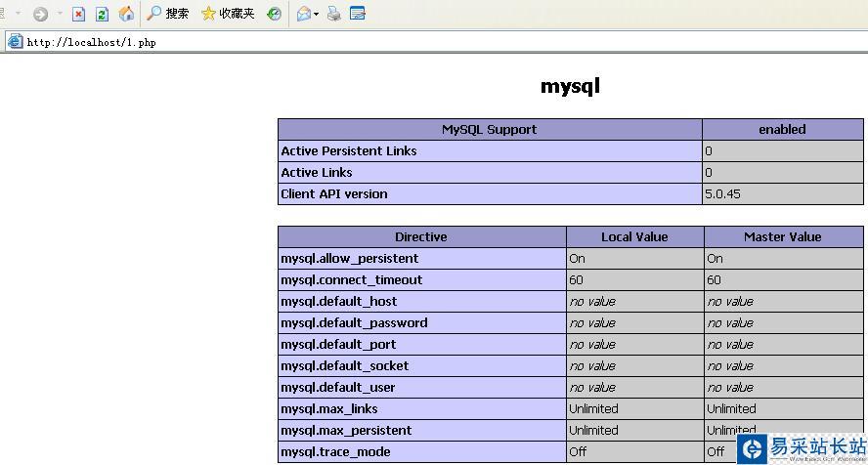Viewport: 868px width, 465px height.
Task: Select the mysql heading text
Action: [570, 86]
